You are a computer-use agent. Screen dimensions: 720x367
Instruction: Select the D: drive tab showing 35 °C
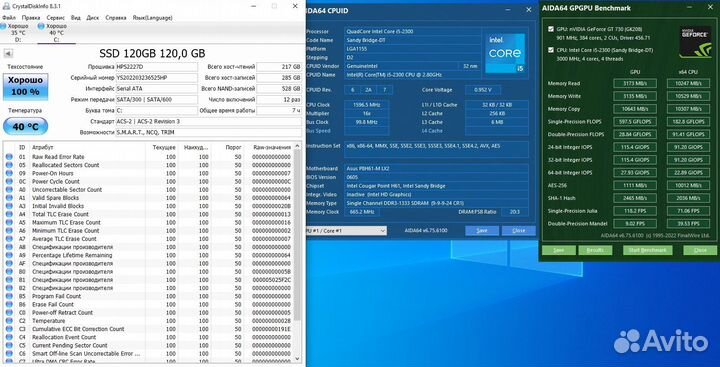pos(18,33)
